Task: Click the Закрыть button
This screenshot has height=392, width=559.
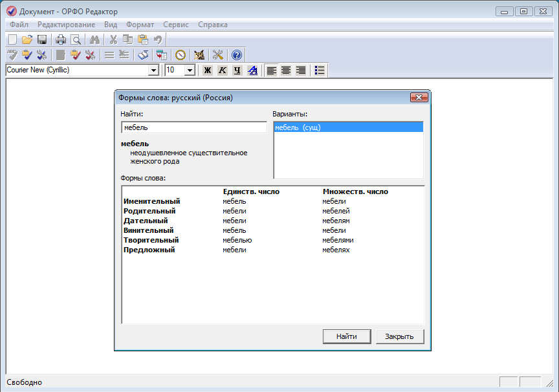Action: tap(400, 336)
